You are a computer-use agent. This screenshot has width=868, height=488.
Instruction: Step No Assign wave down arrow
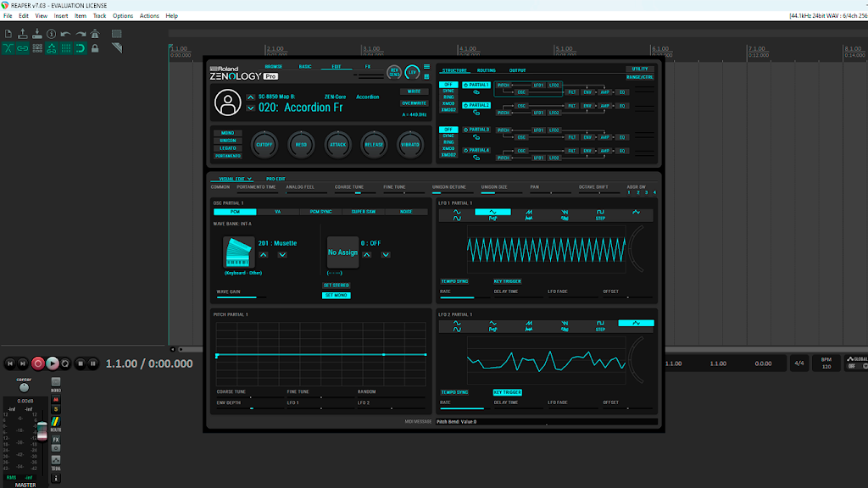tap(386, 255)
